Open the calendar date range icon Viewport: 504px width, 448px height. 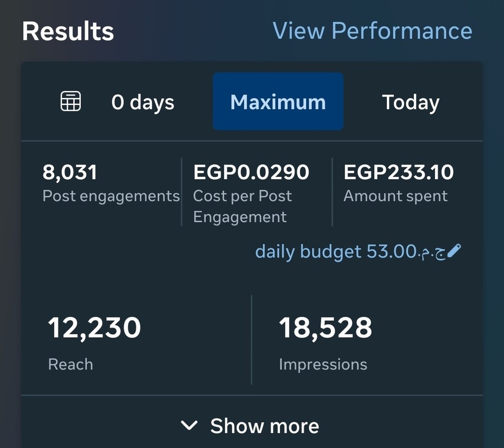(x=71, y=102)
